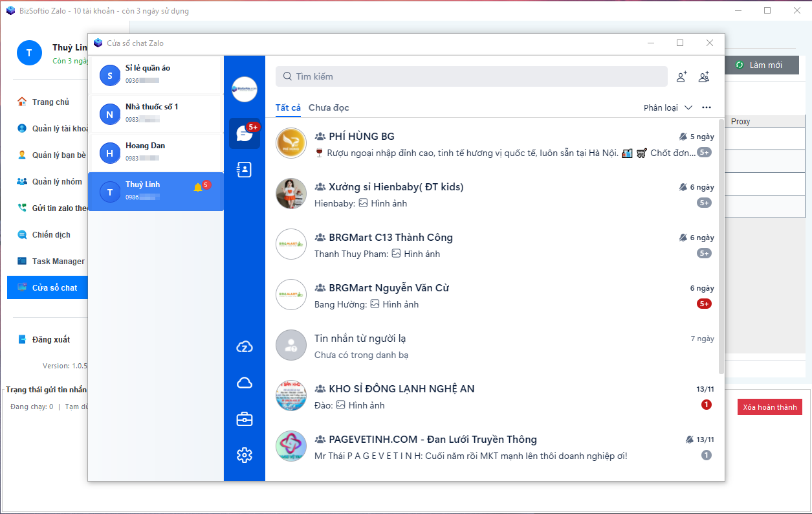812x514 pixels.
Task: Click the toolkit briefcase icon in sidebar
Action: tap(245, 419)
